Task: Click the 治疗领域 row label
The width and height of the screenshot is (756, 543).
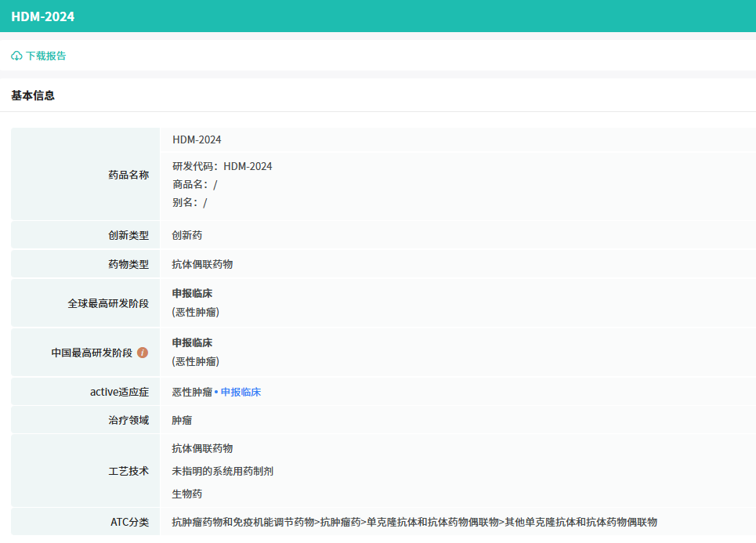Action: pyautogui.click(x=128, y=420)
